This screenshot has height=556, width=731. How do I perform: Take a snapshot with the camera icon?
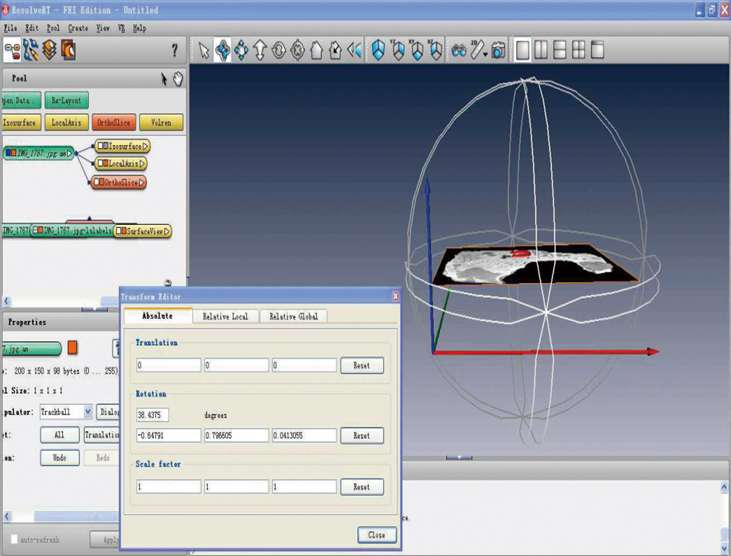498,50
